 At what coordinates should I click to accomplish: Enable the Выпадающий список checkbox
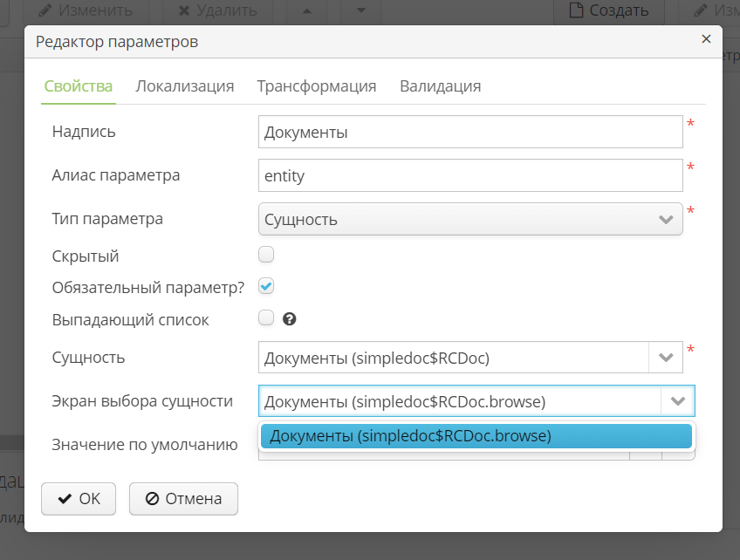point(267,318)
